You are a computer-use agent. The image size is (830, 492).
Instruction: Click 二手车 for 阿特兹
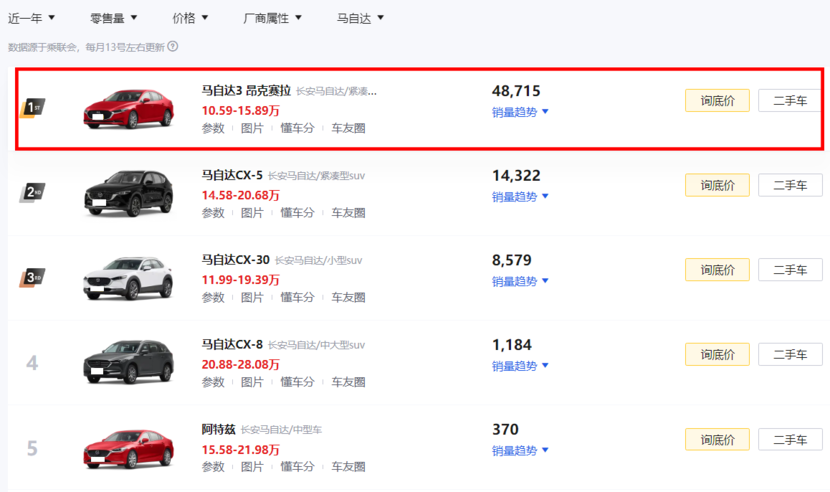[x=790, y=440]
